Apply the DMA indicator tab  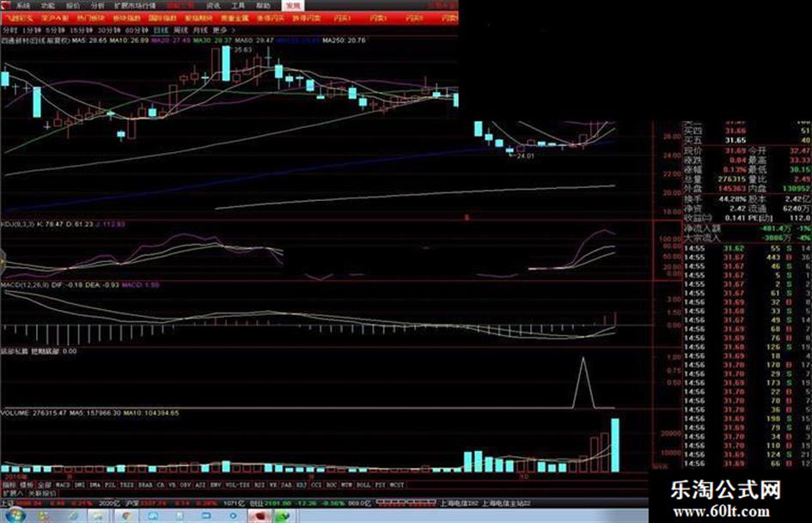point(95,485)
